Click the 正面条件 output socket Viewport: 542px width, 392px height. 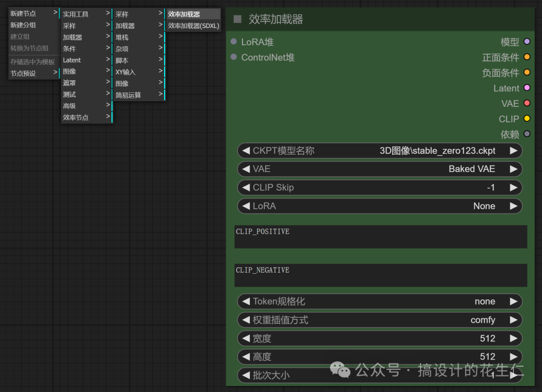(x=527, y=57)
